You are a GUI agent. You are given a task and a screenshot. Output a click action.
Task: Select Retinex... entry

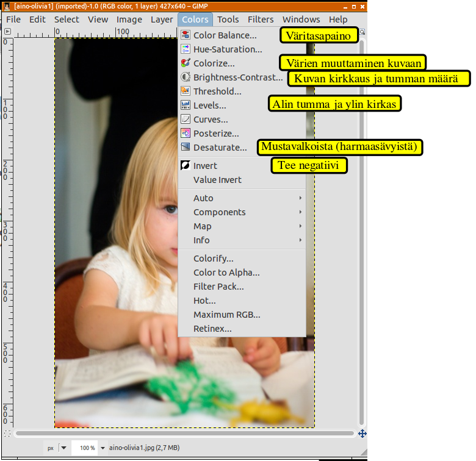[x=242, y=328]
